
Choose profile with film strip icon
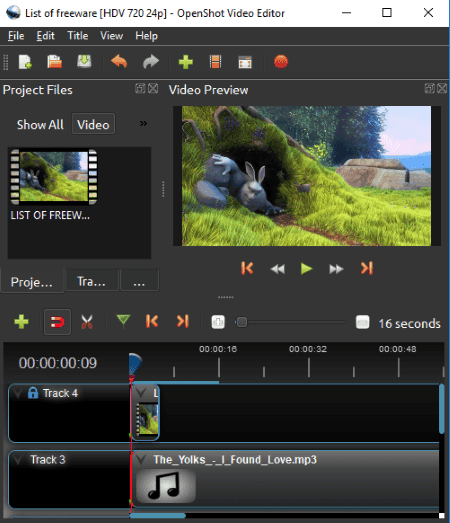215,62
